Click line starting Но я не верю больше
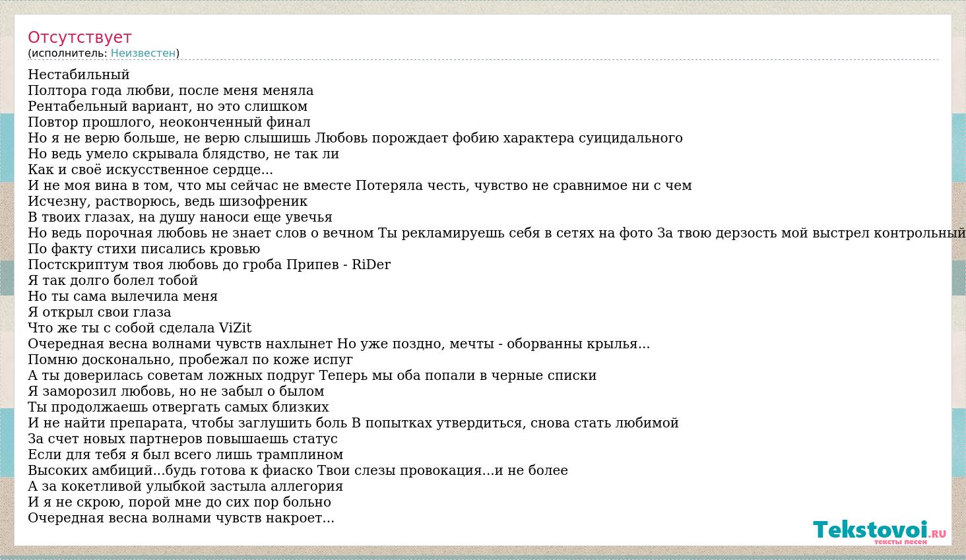The height and width of the screenshot is (560, 966). click(355, 138)
